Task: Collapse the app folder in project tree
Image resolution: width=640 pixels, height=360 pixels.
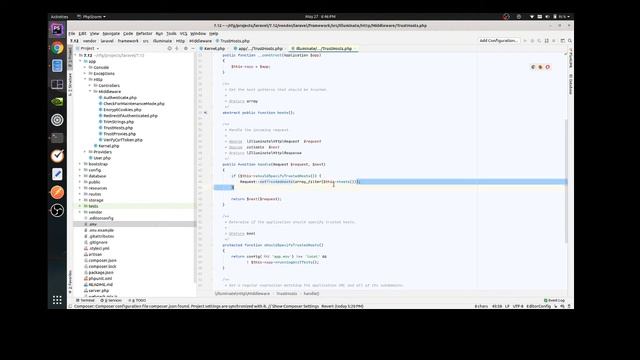Action: [x=80, y=61]
